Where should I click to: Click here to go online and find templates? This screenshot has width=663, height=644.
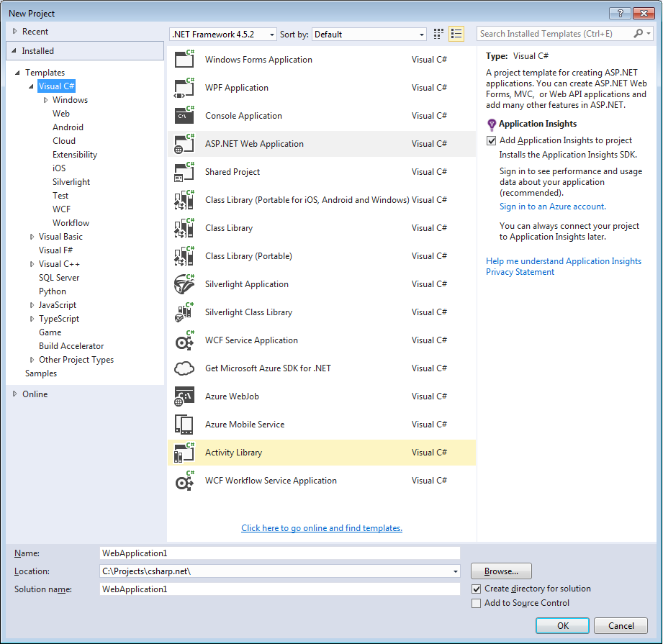[322, 528]
